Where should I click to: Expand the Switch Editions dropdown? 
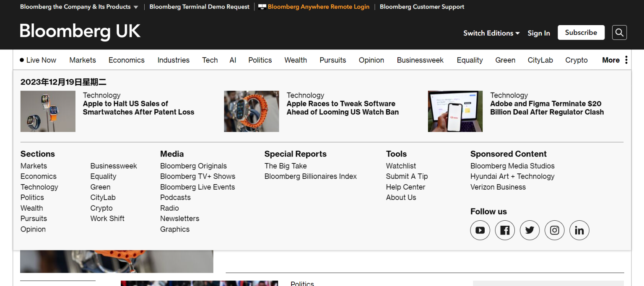[x=491, y=33]
